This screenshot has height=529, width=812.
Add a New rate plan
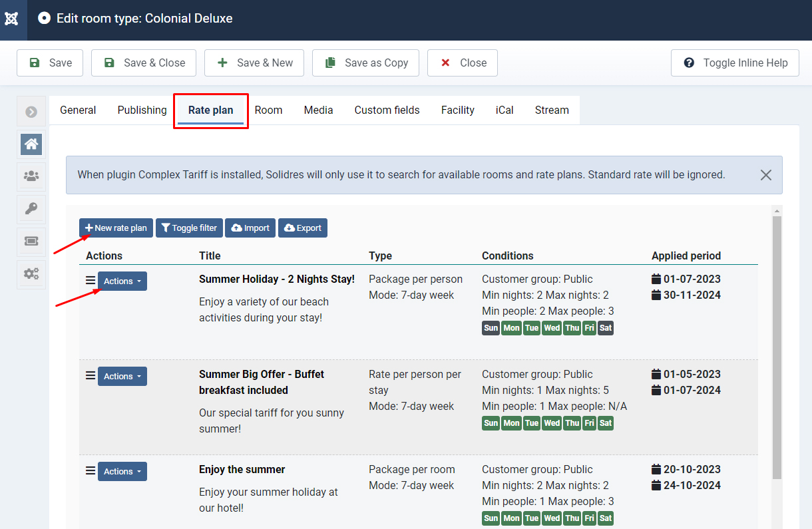116,228
